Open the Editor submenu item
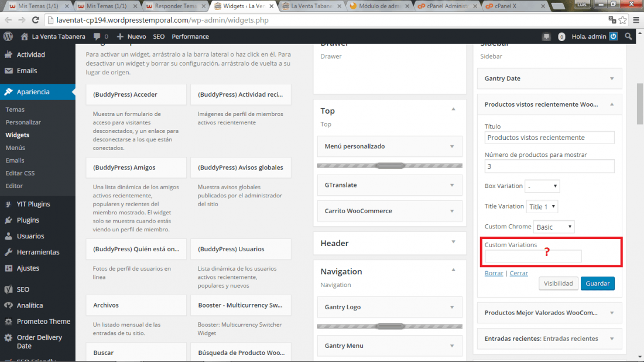The height and width of the screenshot is (362, 644). pyautogui.click(x=15, y=186)
